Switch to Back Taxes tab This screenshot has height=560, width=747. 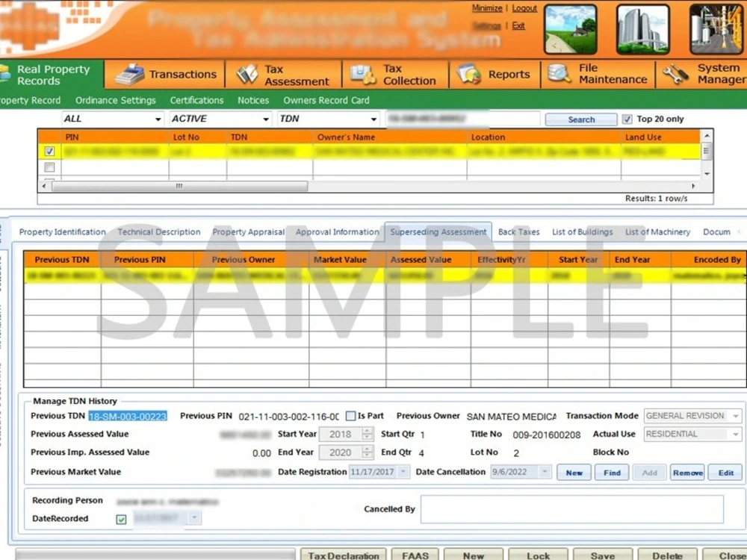pyautogui.click(x=519, y=232)
